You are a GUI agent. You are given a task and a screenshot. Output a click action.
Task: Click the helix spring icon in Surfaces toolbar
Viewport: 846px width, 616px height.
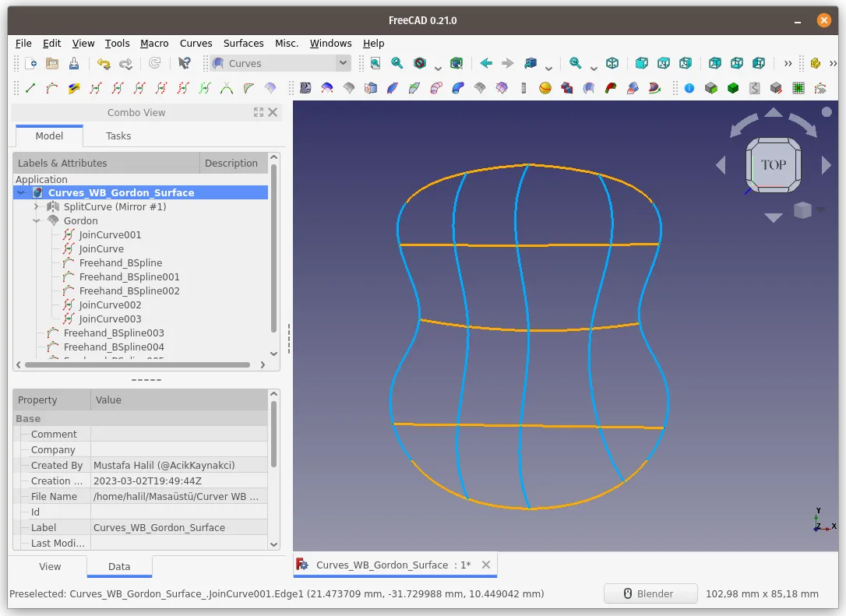pyautogui.click(x=523, y=88)
